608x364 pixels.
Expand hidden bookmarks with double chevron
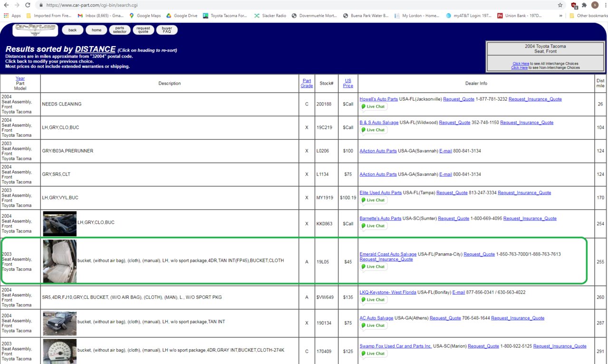pyautogui.click(x=561, y=16)
